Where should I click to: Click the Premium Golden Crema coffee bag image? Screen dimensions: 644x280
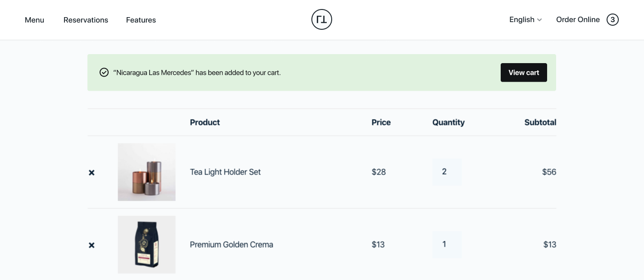pos(146,244)
